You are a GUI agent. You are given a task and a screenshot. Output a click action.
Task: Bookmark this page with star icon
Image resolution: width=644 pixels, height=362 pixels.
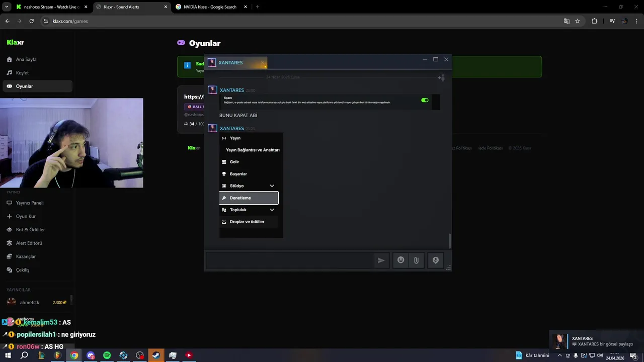pyautogui.click(x=578, y=21)
